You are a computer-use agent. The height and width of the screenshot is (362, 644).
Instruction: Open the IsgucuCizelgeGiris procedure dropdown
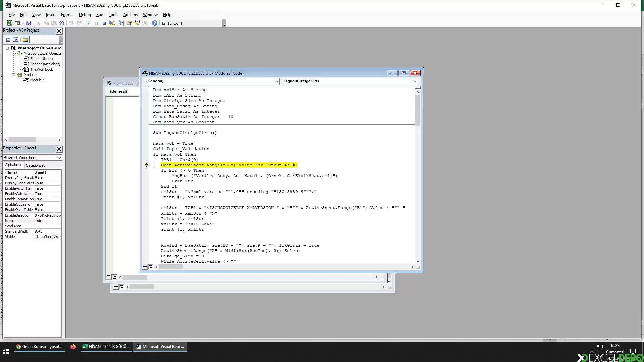(415, 81)
